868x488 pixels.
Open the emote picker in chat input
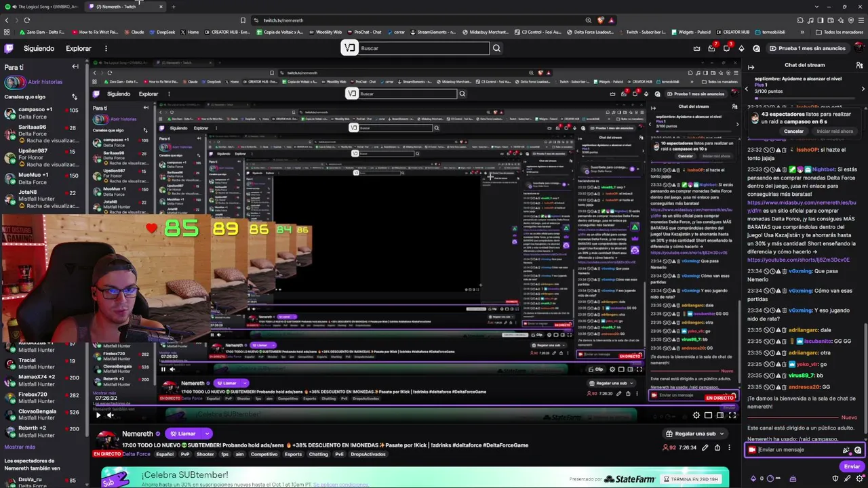click(x=858, y=450)
